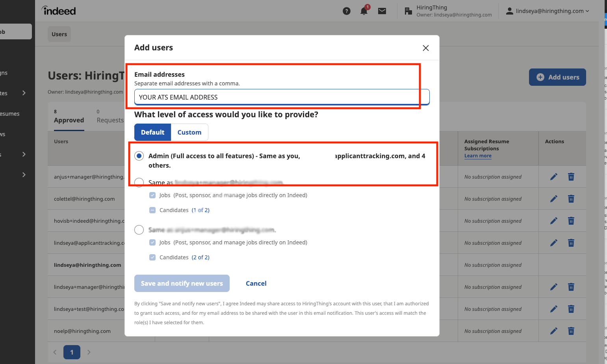Open the Requests tab

(x=110, y=117)
